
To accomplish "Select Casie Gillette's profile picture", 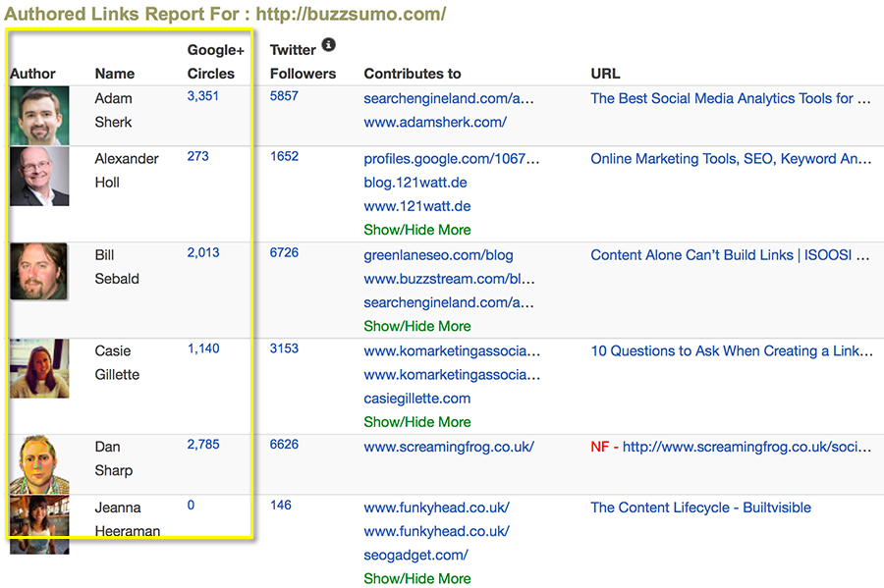I will [x=39, y=368].
